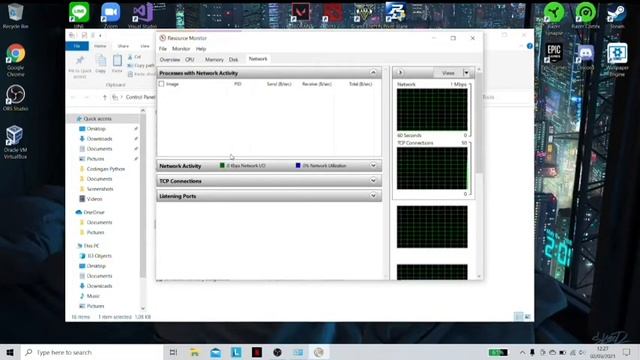The width and height of the screenshot is (640, 360).
Task: Open the Discord desktop shortcut
Action: point(585,57)
